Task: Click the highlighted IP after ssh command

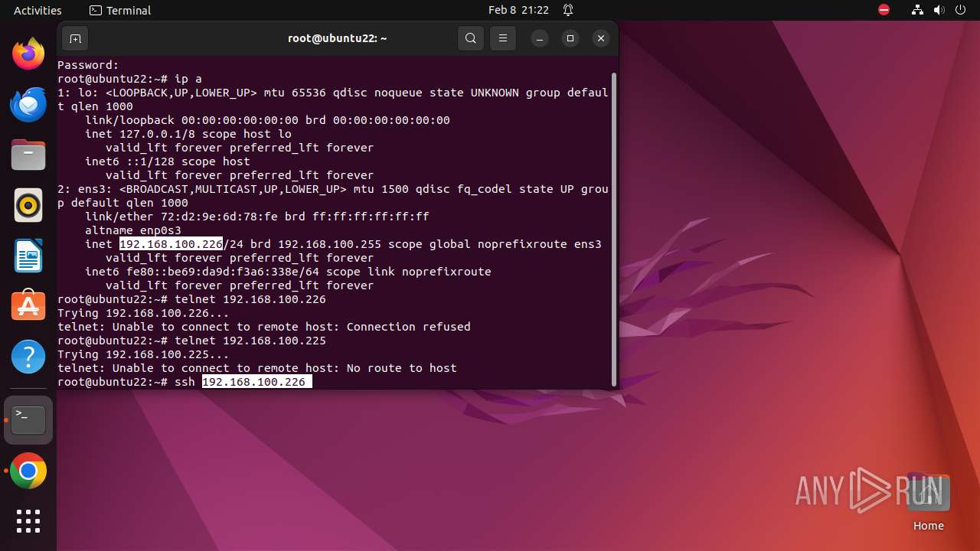Action: 257,382
